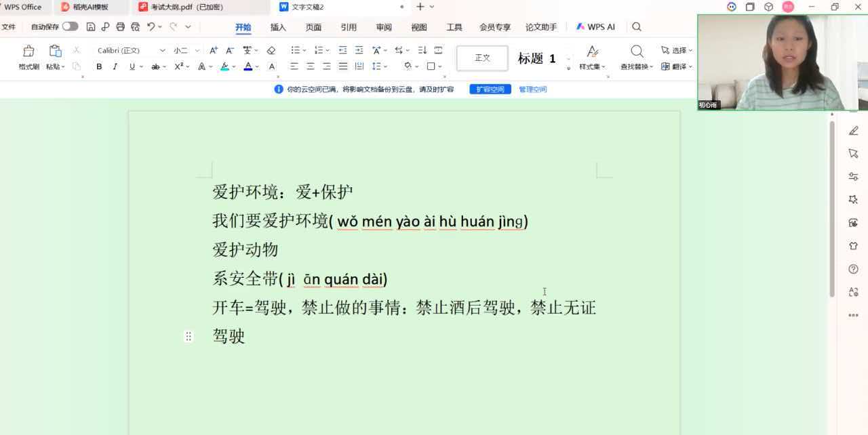
Task: Open the Translate (翻译) dropdown
Action: (677, 66)
